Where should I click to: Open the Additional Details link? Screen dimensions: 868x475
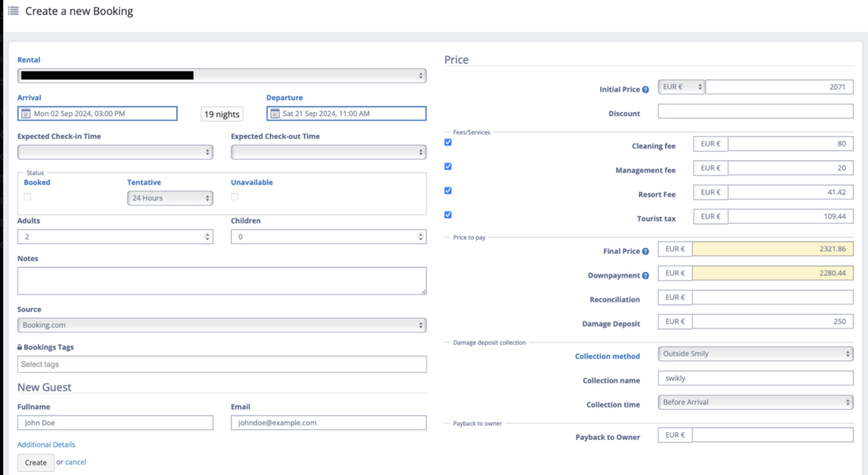click(46, 445)
